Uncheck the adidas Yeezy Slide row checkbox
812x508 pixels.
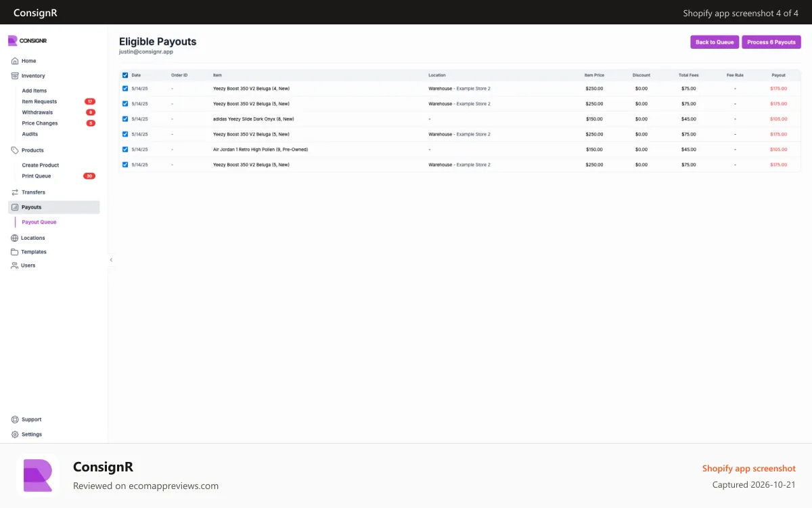(125, 119)
